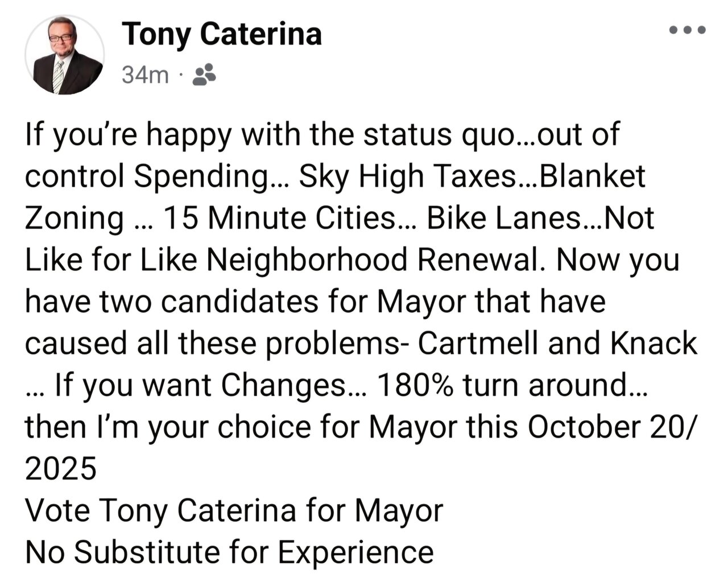
Task: Click the line "Vote Tony Caterina for Mayor"
Action: coord(234,510)
